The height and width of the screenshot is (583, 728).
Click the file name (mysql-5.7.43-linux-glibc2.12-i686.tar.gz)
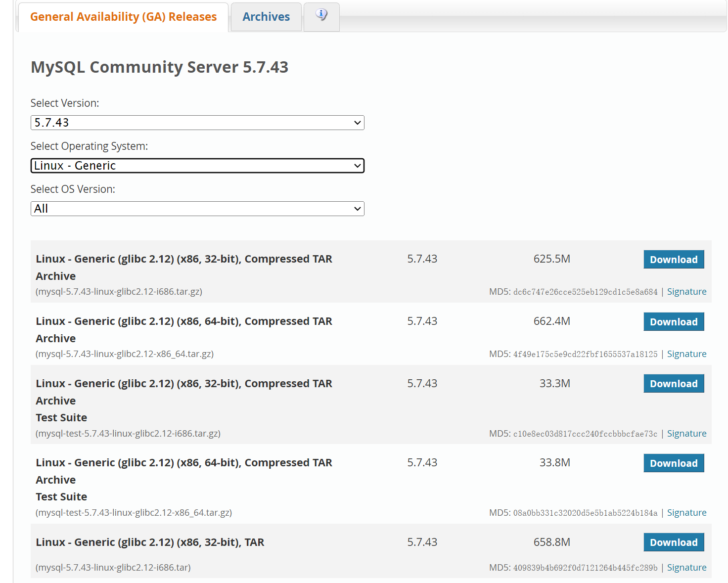click(x=119, y=292)
